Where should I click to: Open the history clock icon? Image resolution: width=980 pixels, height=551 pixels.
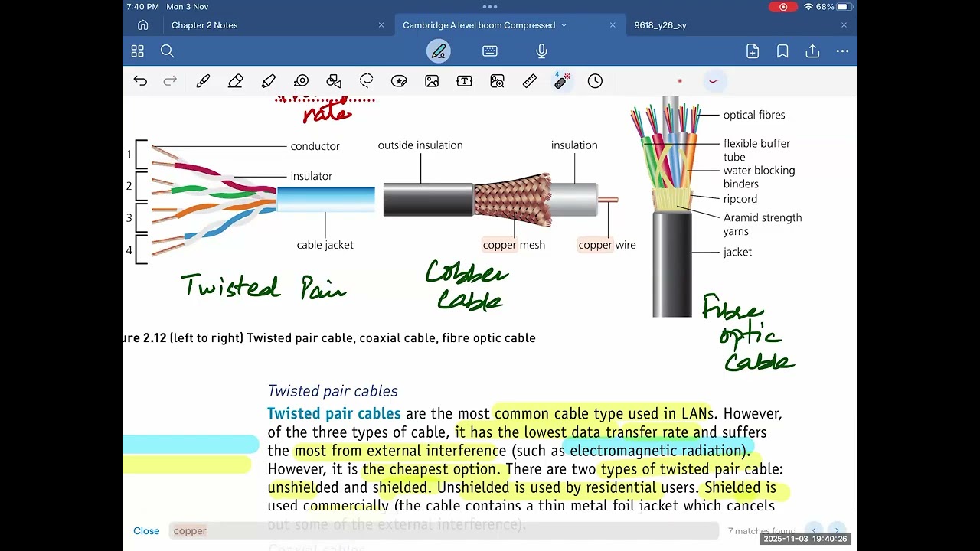[x=595, y=81]
